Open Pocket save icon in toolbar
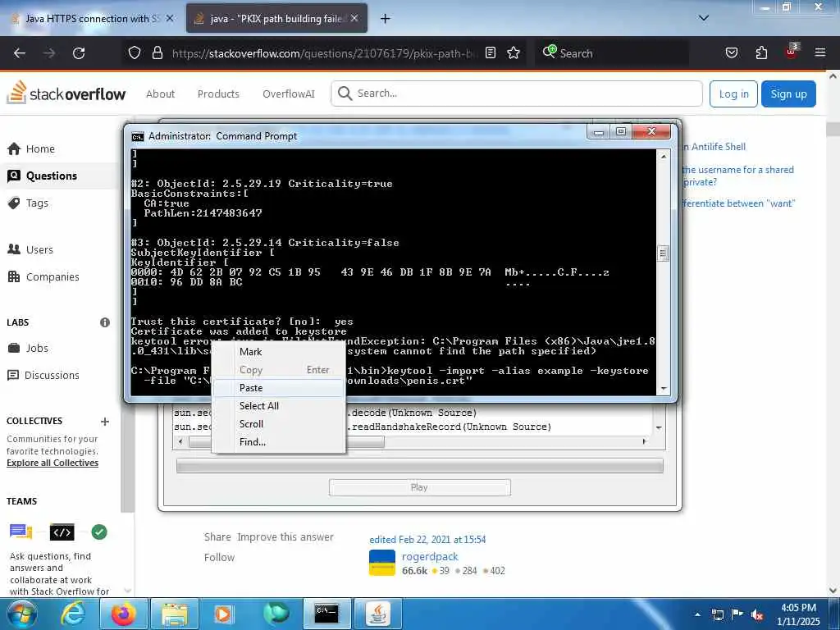The height and width of the screenshot is (630, 840). (731, 53)
